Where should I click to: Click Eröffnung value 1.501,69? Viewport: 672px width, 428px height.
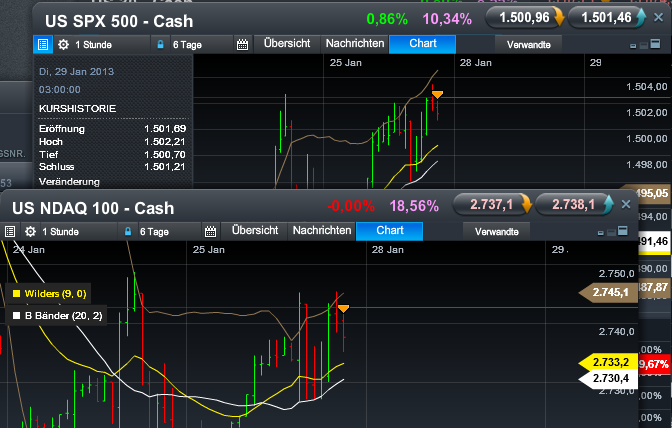tap(165, 129)
